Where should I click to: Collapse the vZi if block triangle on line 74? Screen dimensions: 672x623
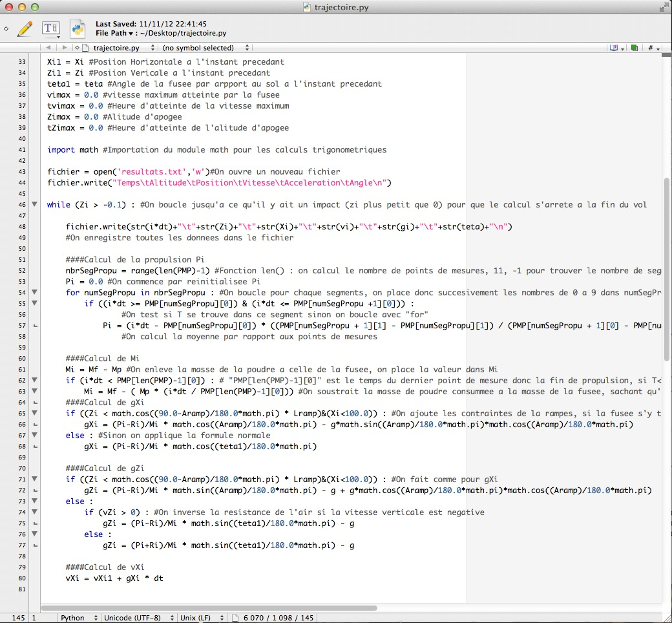[x=35, y=512]
